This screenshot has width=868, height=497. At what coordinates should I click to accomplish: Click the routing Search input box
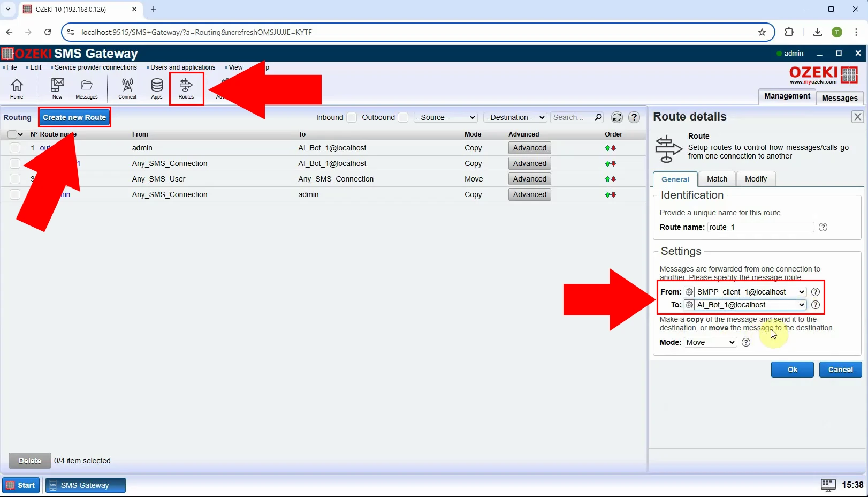572,117
